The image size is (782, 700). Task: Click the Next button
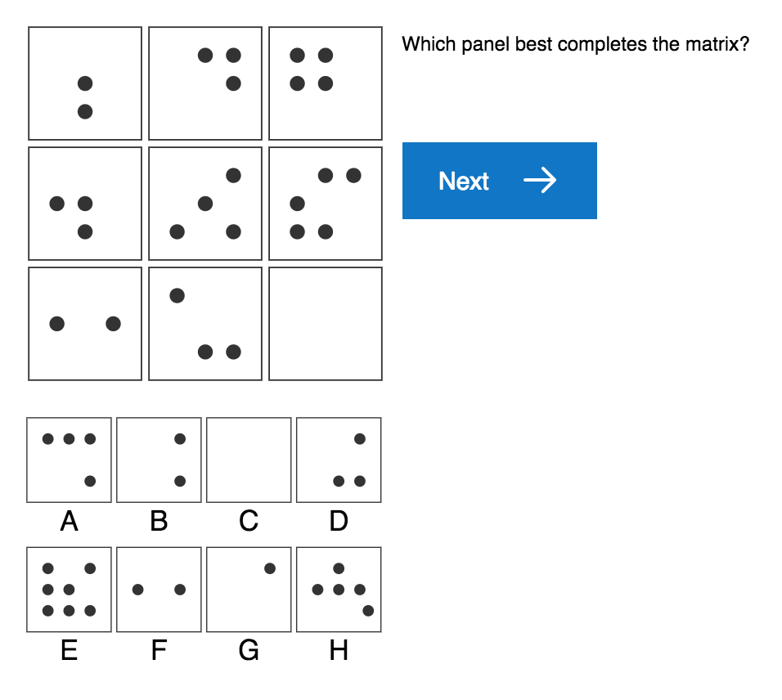pos(499,181)
